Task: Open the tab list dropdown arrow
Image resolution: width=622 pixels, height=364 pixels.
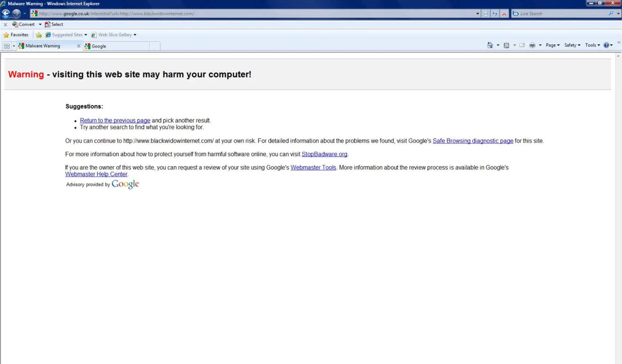Action: click(14, 46)
